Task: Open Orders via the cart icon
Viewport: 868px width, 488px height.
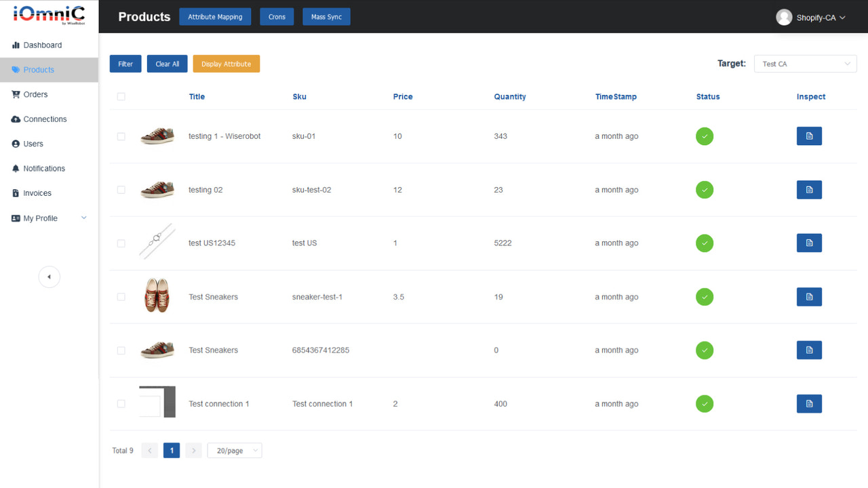Action: click(x=15, y=94)
